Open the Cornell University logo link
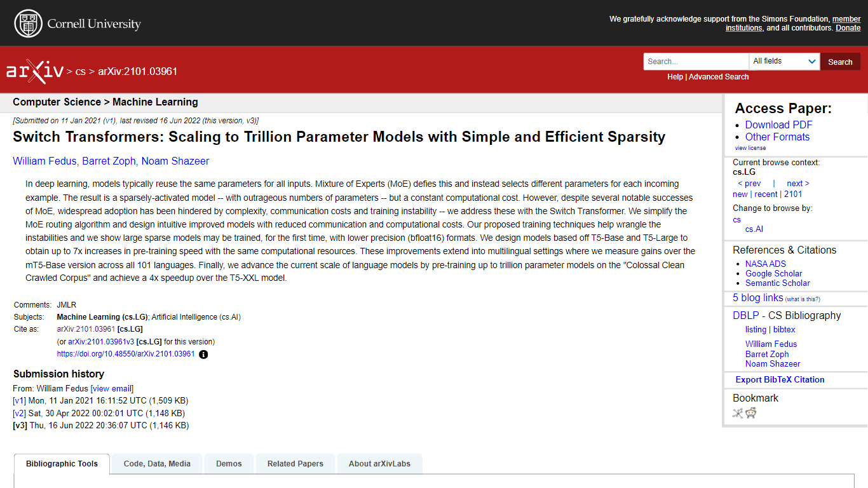The width and height of the screenshot is (868, 488). (x=78, y=24)
